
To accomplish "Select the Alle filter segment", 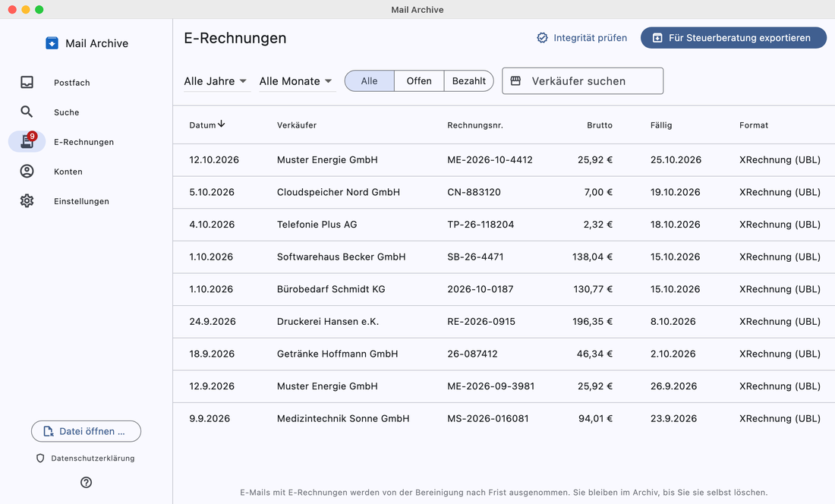I will 370,81.
